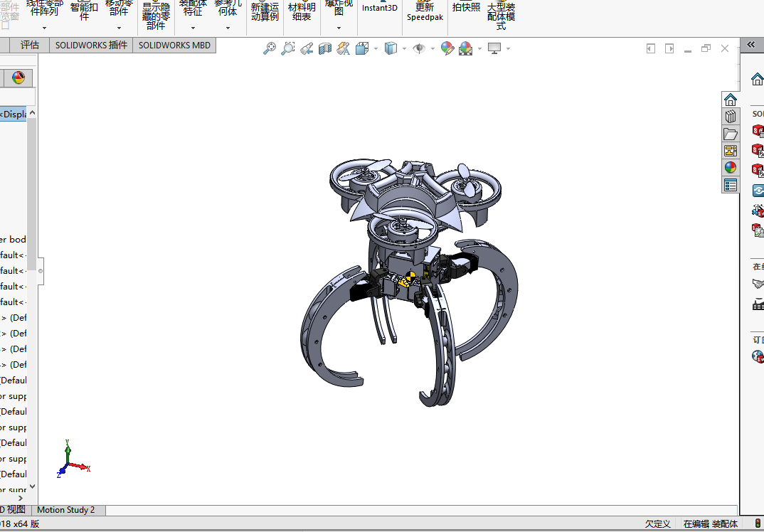Select the Zoom to Area tool
Image resolution: width=764 pixels, height=532 pixels.
pyautogui.click(x=288, y=48)
